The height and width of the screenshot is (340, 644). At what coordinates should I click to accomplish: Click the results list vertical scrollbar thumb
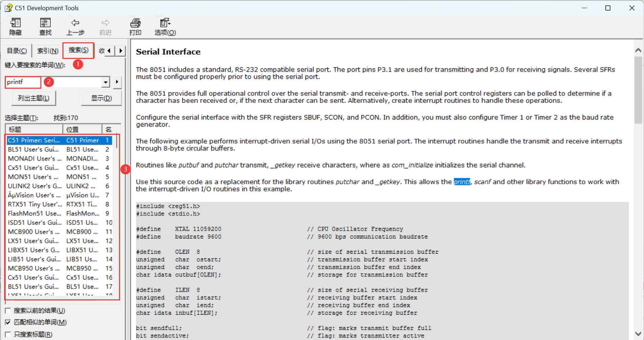(x=117, y=141)
